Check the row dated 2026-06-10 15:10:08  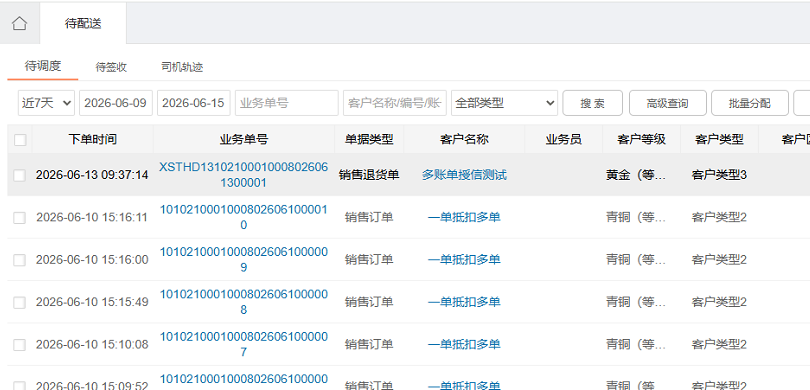click(19, 345)
